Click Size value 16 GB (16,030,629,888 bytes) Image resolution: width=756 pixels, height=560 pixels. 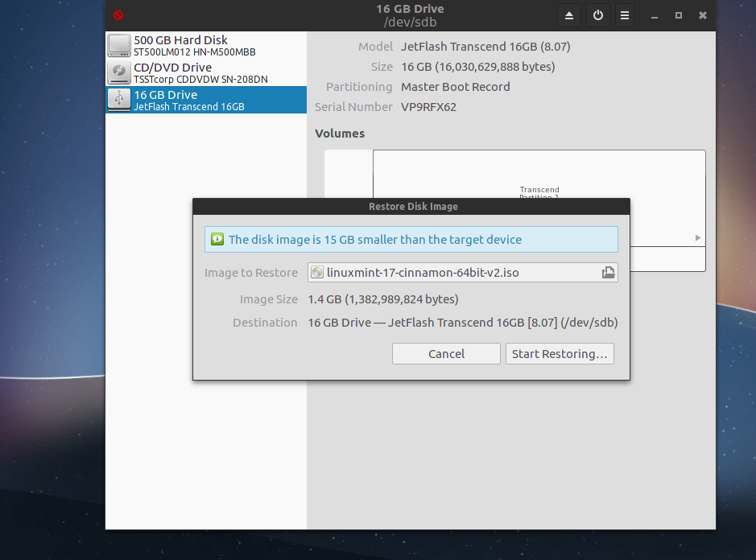(477, 67)
